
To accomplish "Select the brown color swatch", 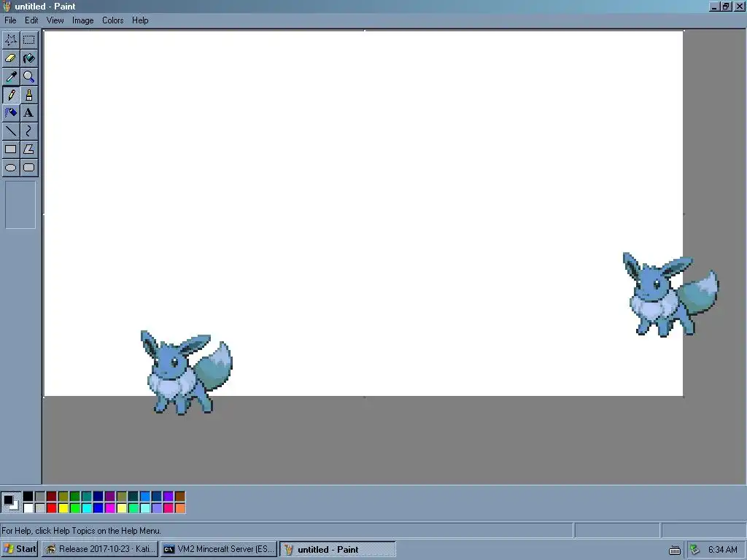I will tap(179, 497).
